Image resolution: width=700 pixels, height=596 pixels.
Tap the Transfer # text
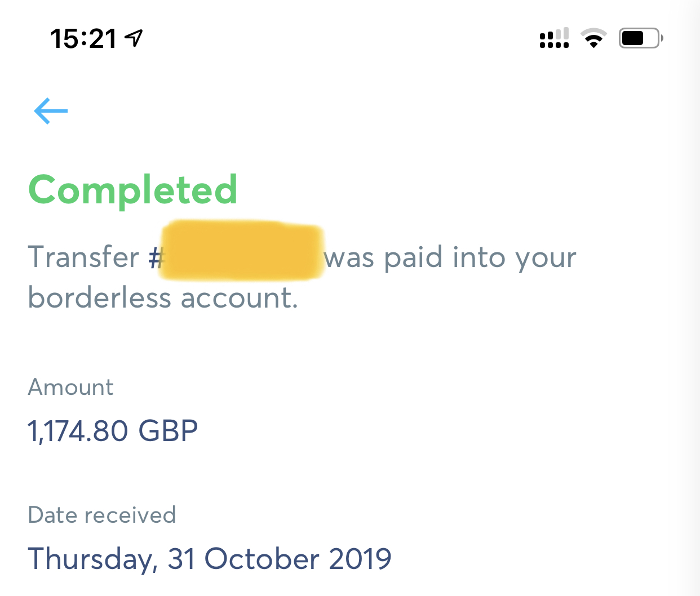tap(96, 257)
